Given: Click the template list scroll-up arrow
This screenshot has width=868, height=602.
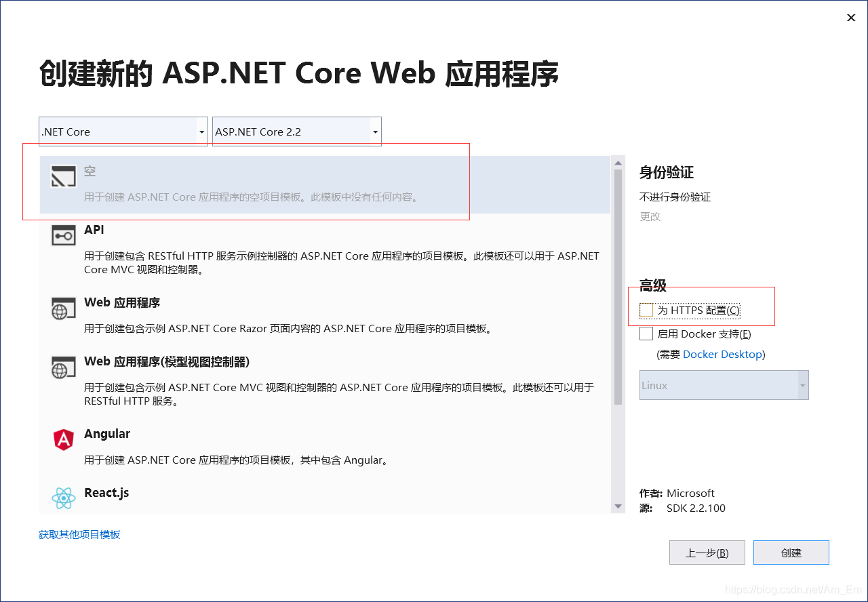Looking at the screenshot, I should click(x=618, y=163).
